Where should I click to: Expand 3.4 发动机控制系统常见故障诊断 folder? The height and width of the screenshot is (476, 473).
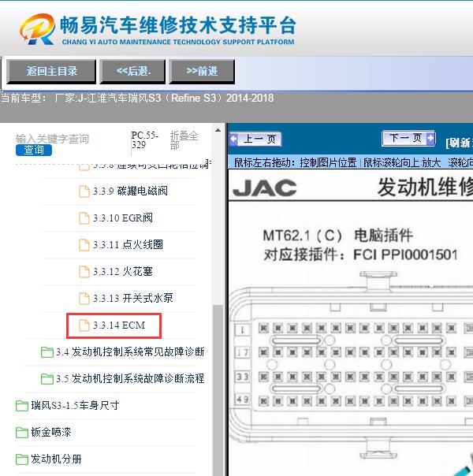pyautogui.click(x=130, y=351)
